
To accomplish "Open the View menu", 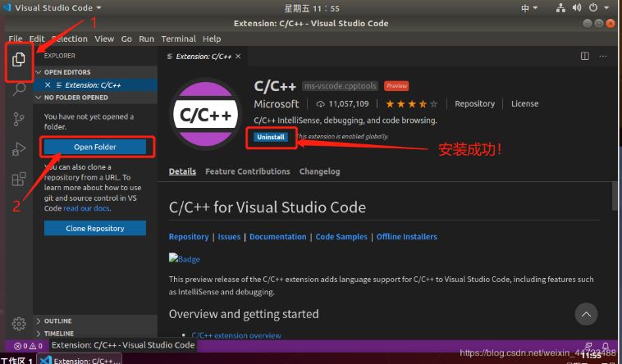I will pyautogui.click(x=104, y=39).
